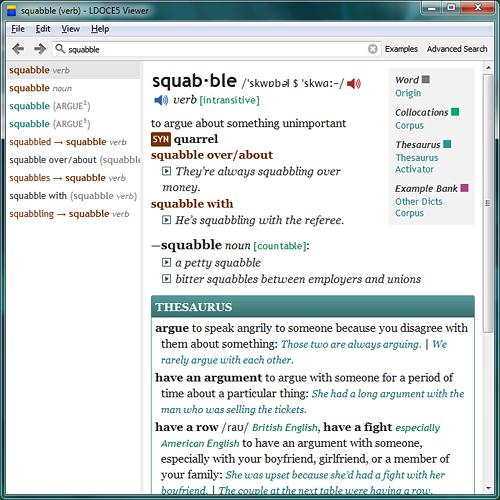Click the 'squabble over/about' heading in the entry
Image resolution: width=500 pixels, height=500 pixels.
click(212, 155)
